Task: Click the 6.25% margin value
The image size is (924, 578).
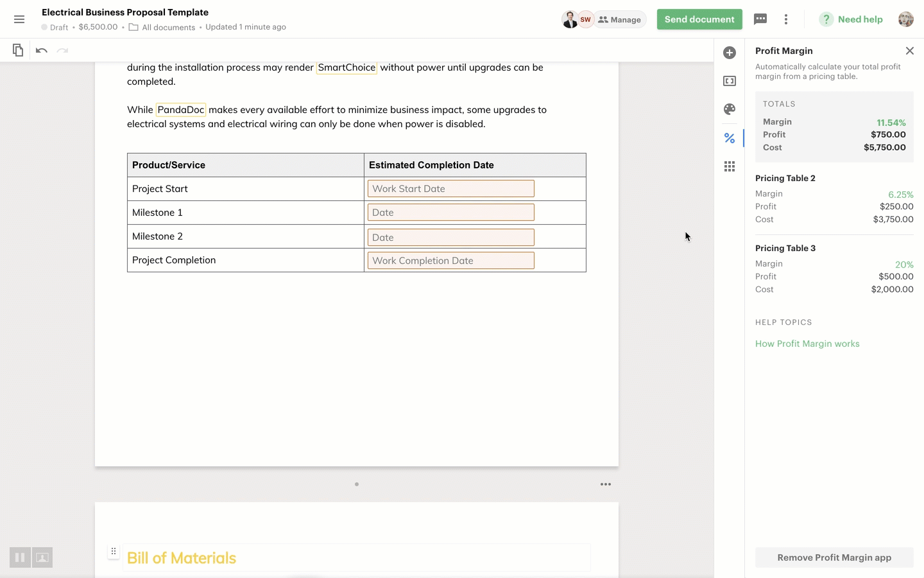Action: pyautogui.click(x=901, y=195)
